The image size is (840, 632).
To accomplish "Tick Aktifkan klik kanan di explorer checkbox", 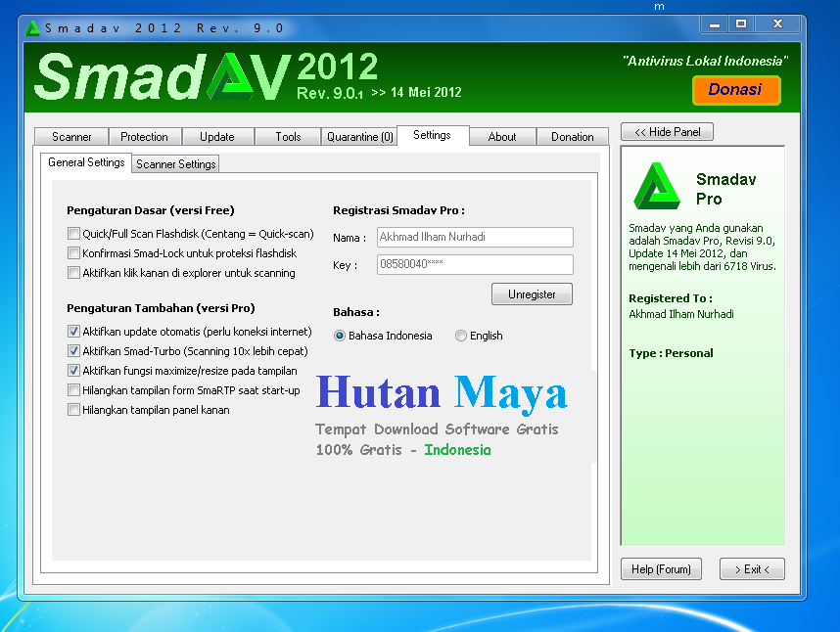I will click(74, 272).
